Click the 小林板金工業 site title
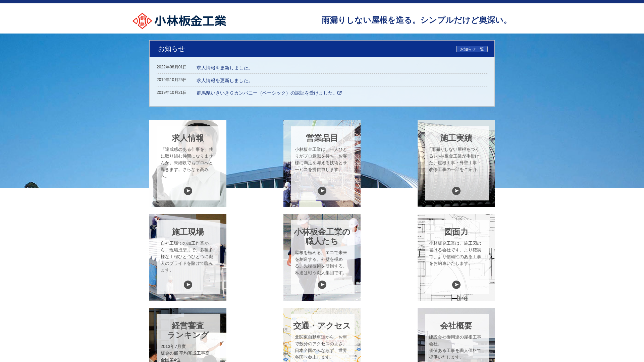Image resolution: width=644 pixels, height=362 pixels. (190, 21)
